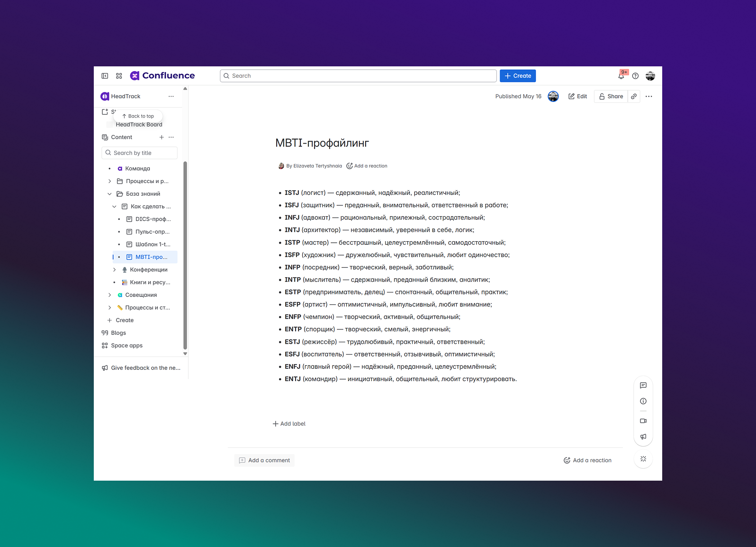Open the Content section ellipsis menu
Image resolution: width=756 pixels, height=547 pixels.
pyautogui.click(x=171, y=137)
